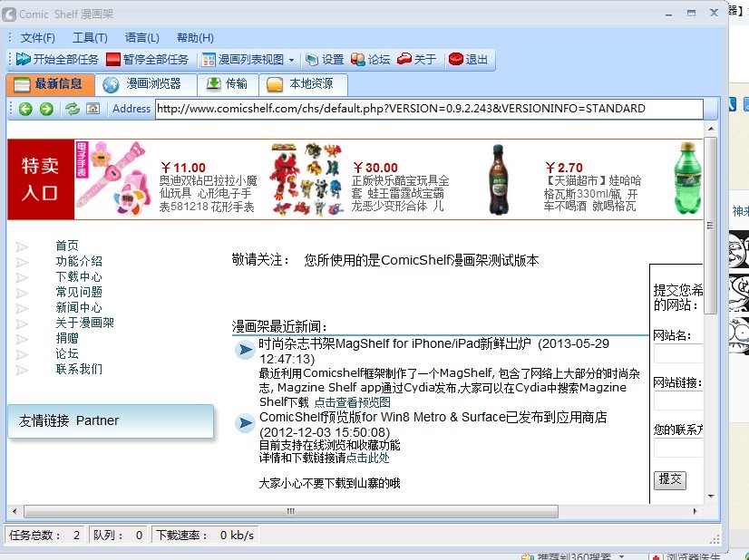Click the green Forward navigation arrow
The height and width of the screenshot is (560, 749).
point(46,109)
